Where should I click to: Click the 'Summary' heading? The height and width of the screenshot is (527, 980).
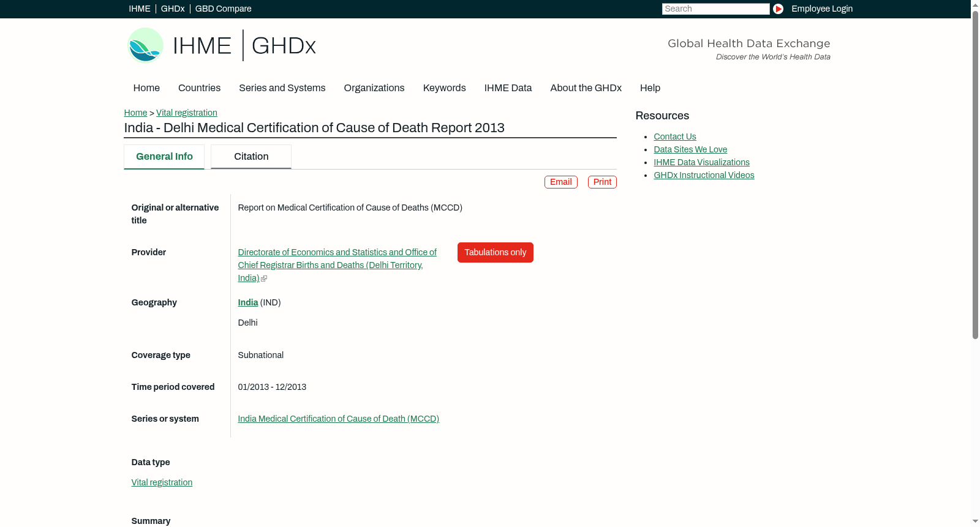[151, 521]
